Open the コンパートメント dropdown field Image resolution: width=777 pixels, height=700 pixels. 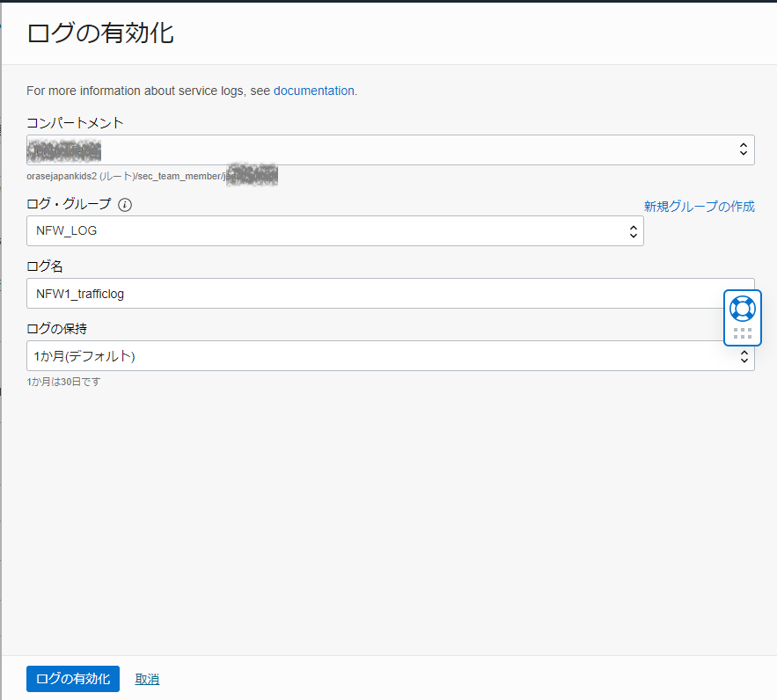click(378, 150)
